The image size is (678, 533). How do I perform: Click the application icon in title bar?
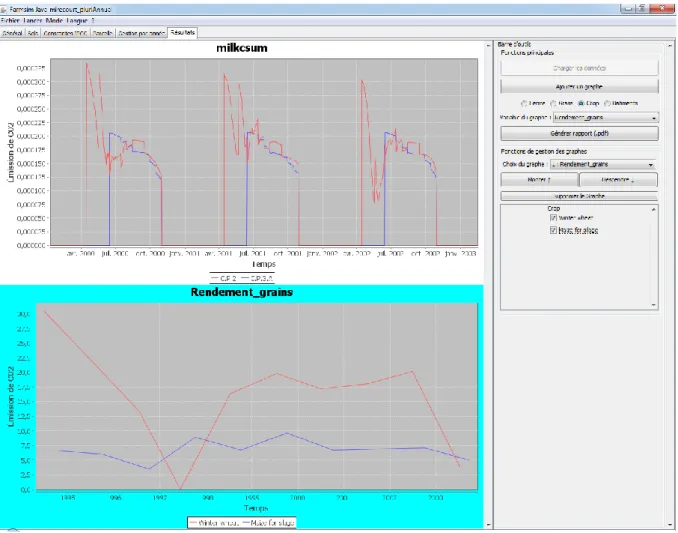[3, 9]
